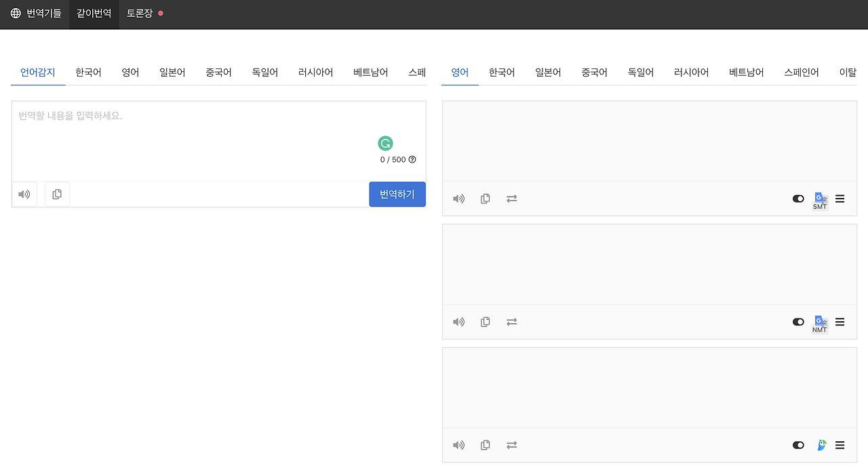Click the 0 / 500 character counter
Screen dimensions: 868x469
[x=393, y=160]
